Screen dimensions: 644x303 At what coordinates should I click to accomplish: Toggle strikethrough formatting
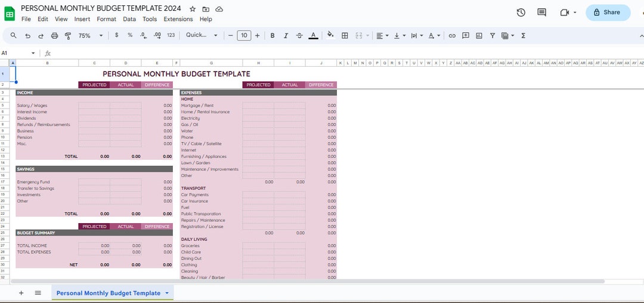(x=299, y=36)
